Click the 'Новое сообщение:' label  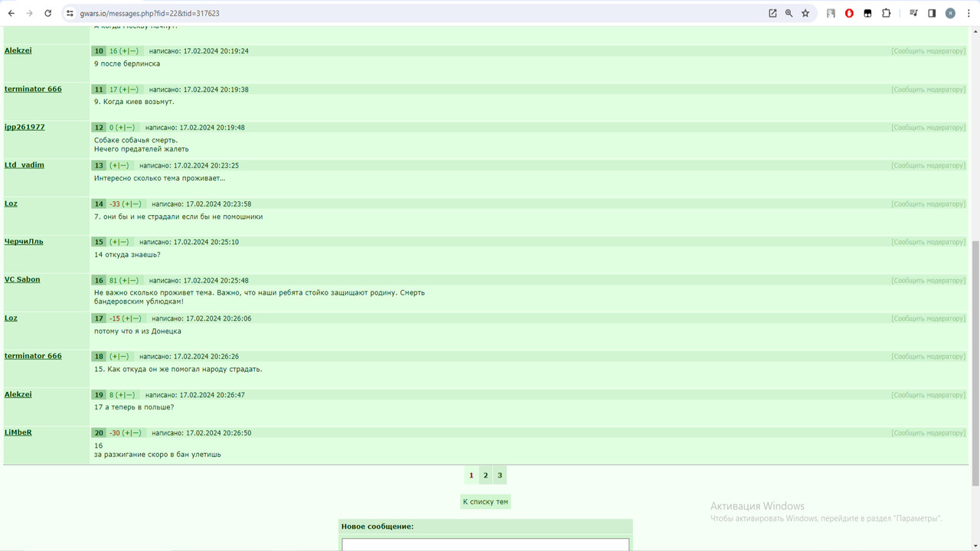click(377, 527)
